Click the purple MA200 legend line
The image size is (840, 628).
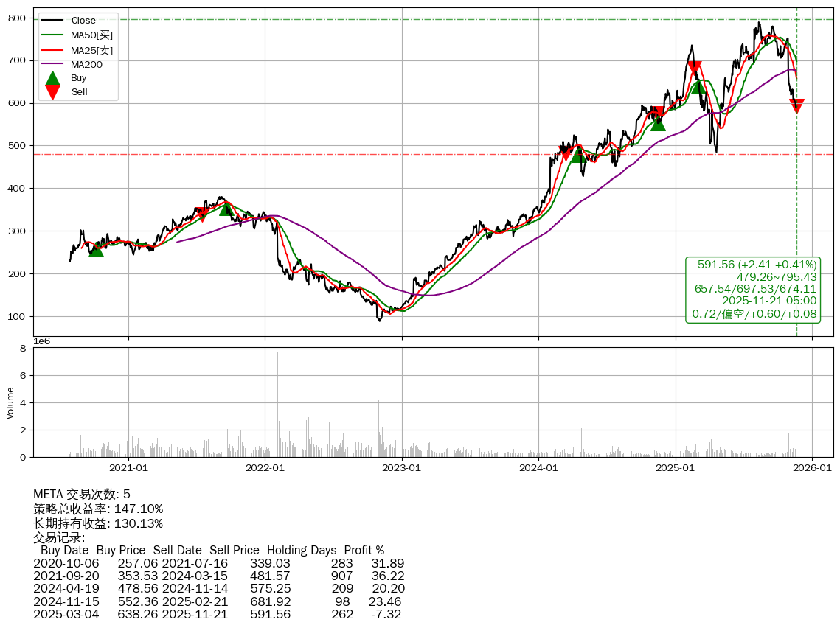point(52,64)
